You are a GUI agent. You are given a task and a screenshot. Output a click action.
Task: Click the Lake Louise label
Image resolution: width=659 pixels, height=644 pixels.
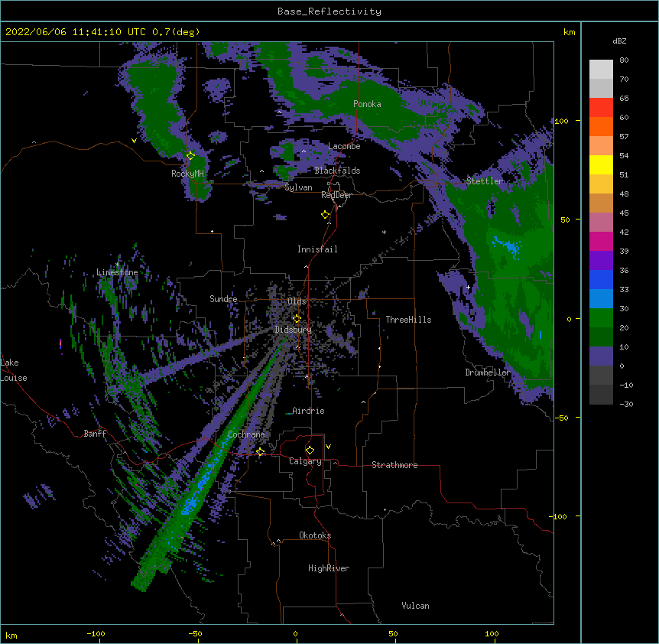(14, 370)
